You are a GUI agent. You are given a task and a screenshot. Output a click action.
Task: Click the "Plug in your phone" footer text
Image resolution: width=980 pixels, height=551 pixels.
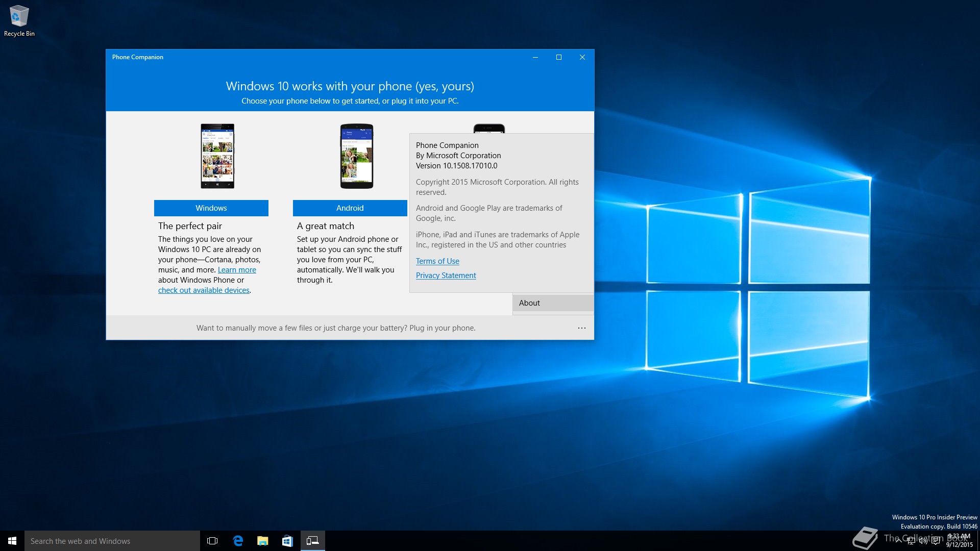click(x=442, y=328)
